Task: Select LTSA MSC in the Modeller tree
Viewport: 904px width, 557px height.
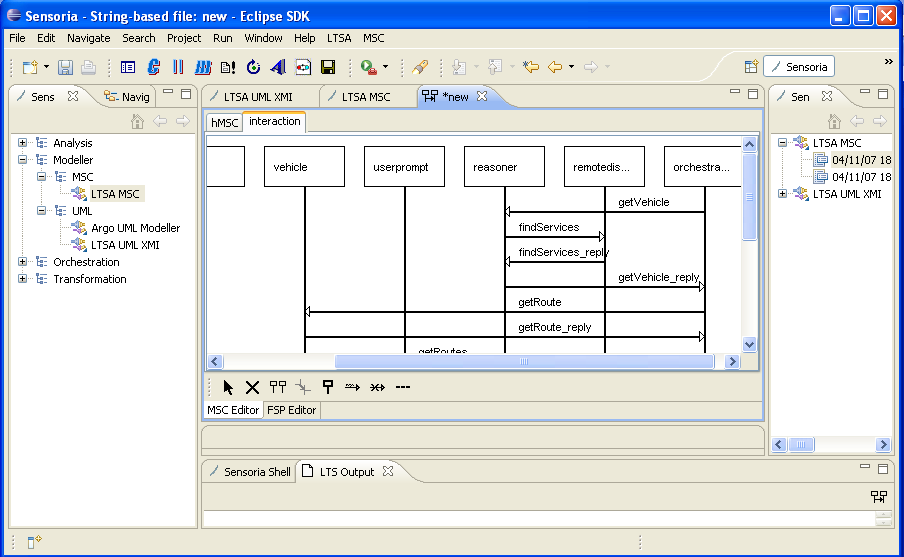Action: click(115, 194)
